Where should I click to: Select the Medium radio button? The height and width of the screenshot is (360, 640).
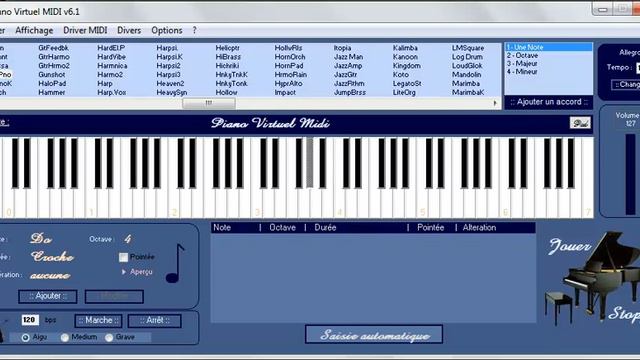pos(64,338)
